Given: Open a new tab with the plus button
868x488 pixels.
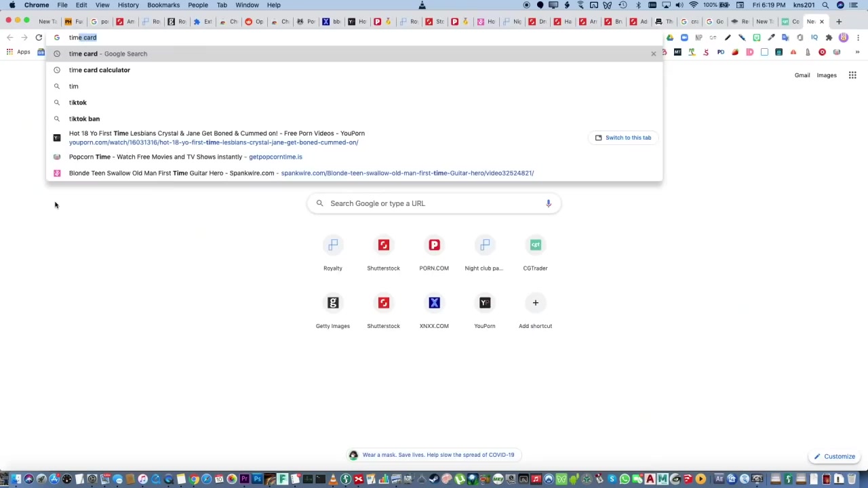Looking at the screenshot, I should (839, 22).
